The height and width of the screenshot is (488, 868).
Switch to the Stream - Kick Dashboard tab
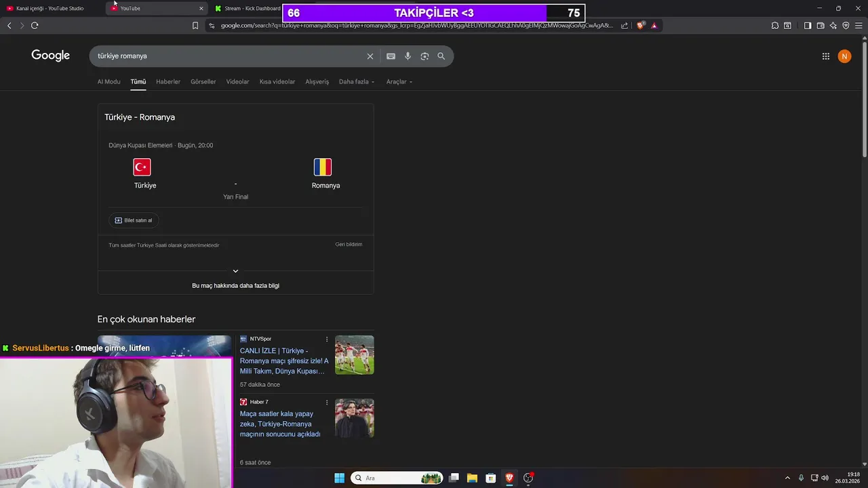[248, 8]
